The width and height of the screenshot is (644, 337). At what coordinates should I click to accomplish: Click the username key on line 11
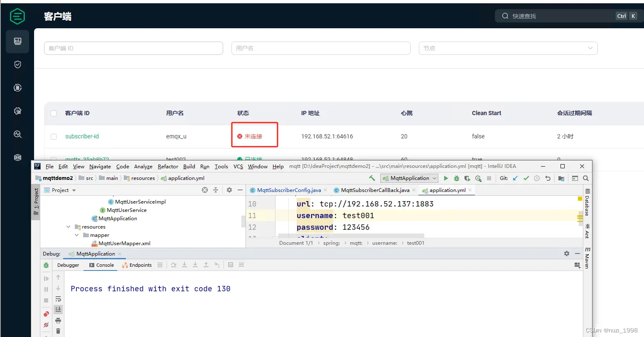click(x=315, y=216)
